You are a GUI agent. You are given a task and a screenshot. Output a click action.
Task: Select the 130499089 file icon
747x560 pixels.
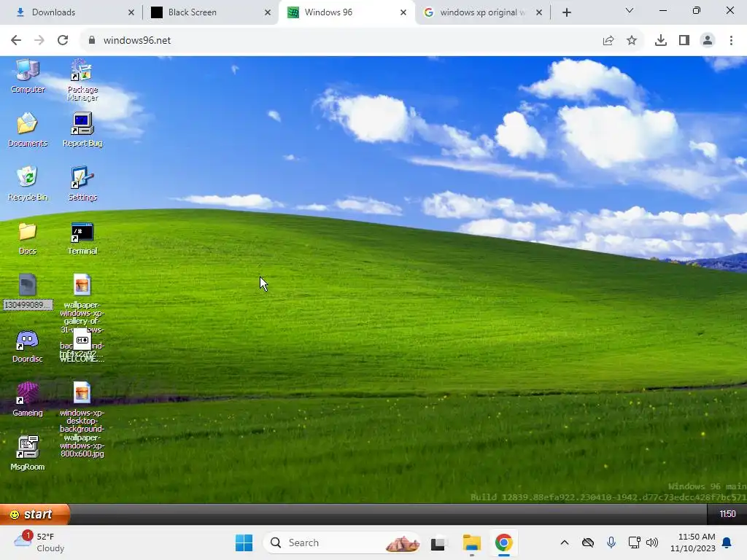(28, 292)
